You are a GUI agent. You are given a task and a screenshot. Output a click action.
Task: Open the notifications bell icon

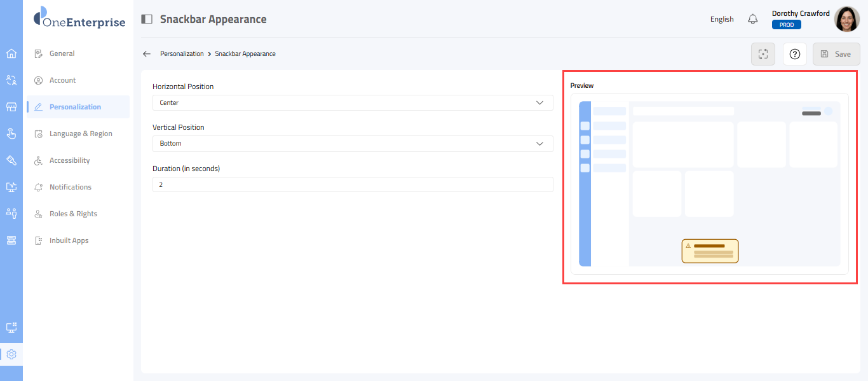[x=753, y=19]
